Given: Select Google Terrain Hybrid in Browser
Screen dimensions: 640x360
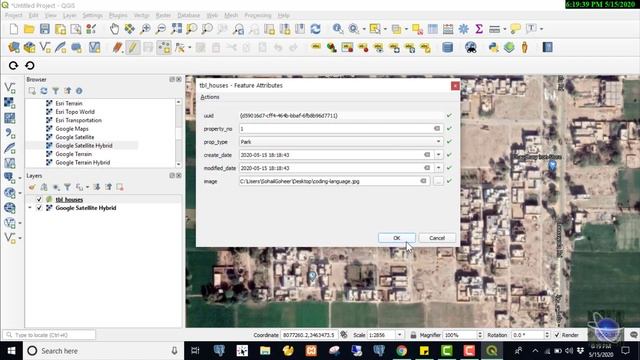Looking at the screenshot, I should (x=82, y=162).
